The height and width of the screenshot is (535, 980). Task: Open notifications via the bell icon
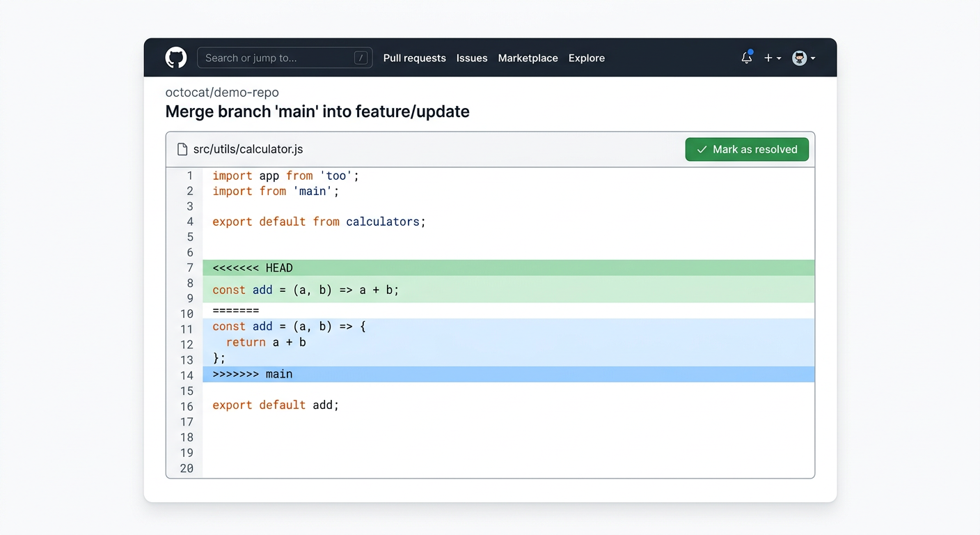pyautogui.click(x=746, y=59)
